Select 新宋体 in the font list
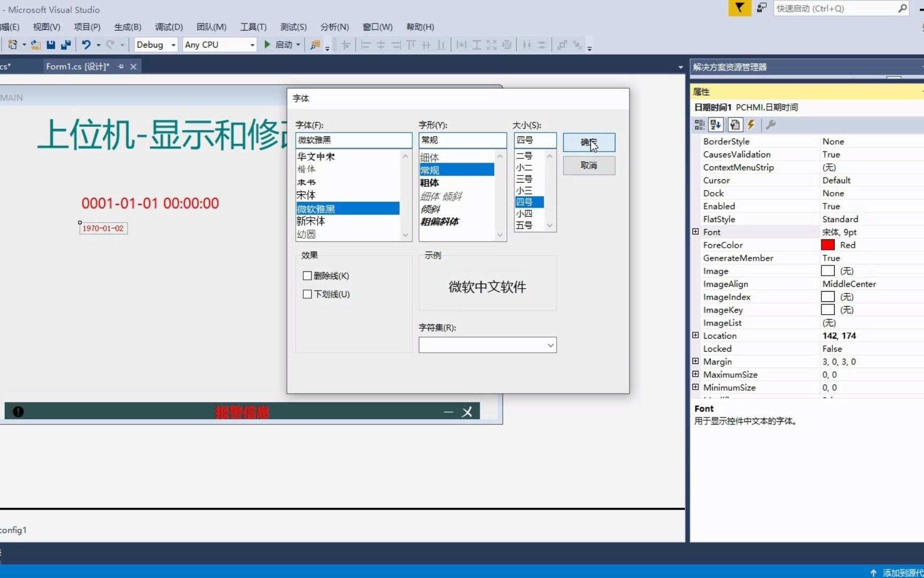The height and width of the screenshot is (578, 924). (311, 221)
